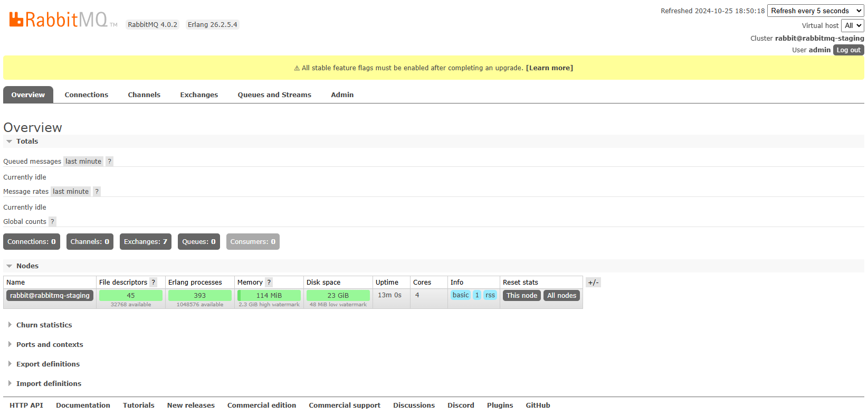Image resolution: width=868 pixels, height=414 pixels.
Task: Click the Exchanges: 7 count button
Action: [x=146, y=242]
